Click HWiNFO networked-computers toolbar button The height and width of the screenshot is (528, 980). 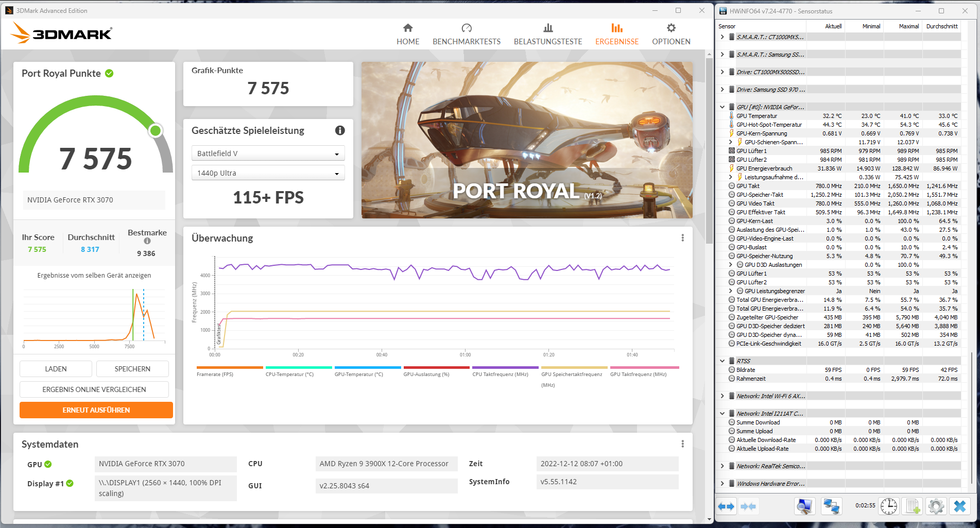[831, 506]
